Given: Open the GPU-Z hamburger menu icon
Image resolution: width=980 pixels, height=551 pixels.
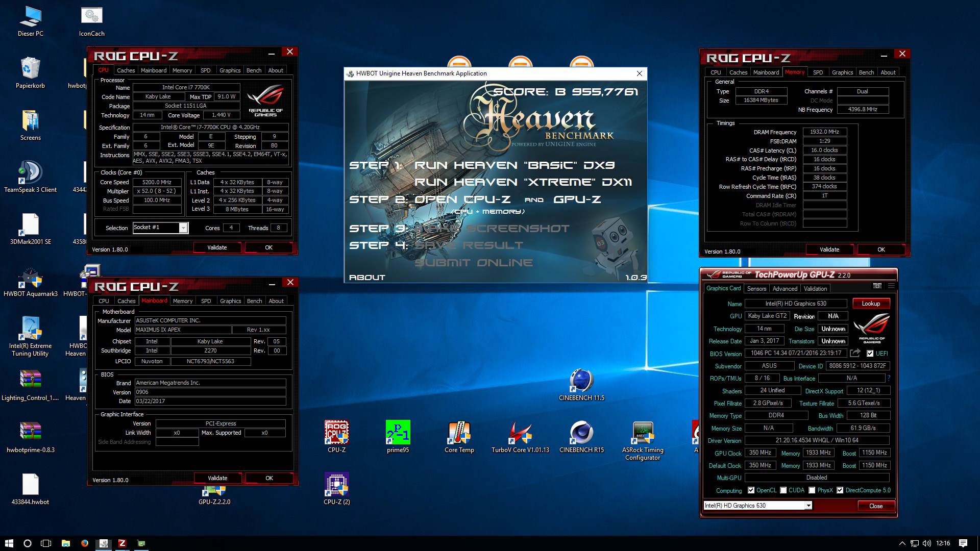Looking at the screenshot, I should click(x=891, y=286).
